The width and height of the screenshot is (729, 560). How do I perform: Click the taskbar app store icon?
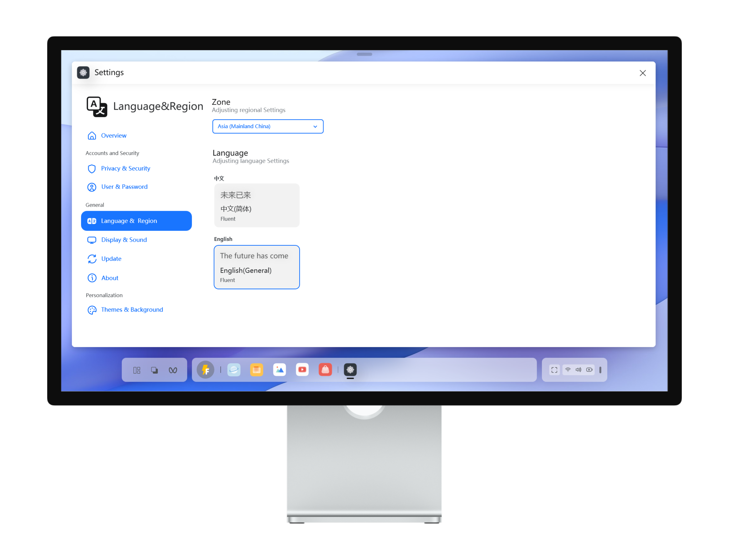coord(326,369)
